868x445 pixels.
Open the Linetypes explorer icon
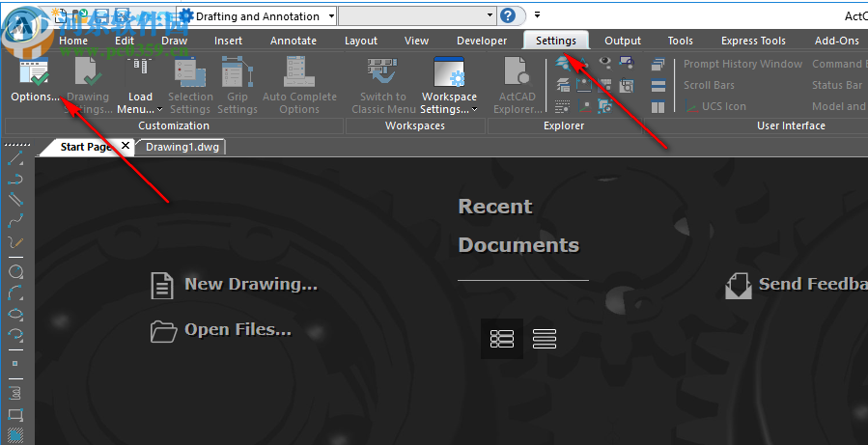(x=563, y=106)
